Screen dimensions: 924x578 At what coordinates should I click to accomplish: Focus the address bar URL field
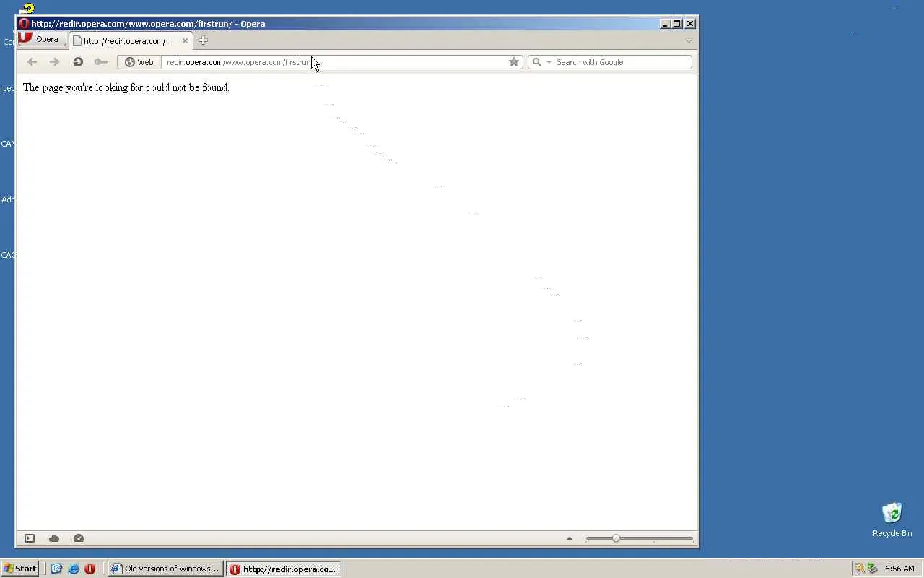pos(334,62)
